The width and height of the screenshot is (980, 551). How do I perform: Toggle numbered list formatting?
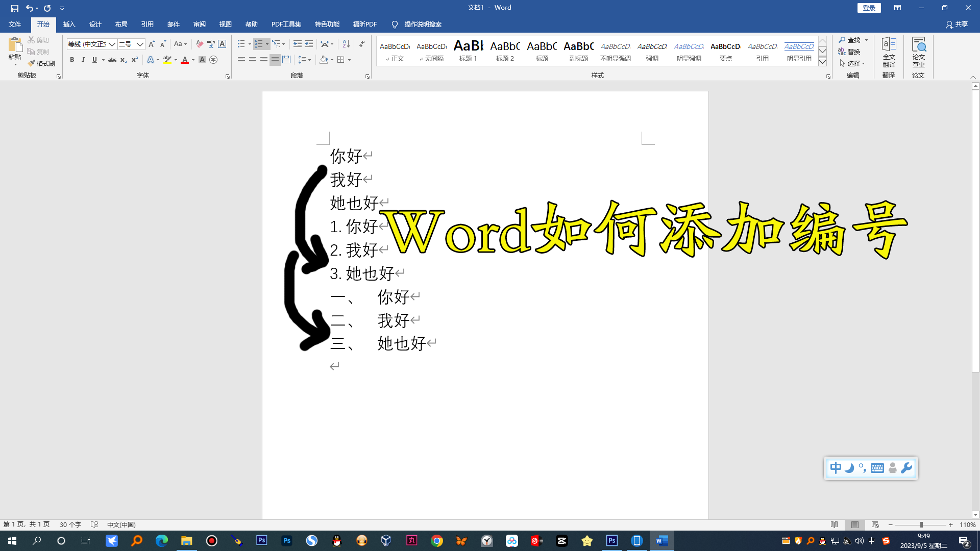coord(259,44)
